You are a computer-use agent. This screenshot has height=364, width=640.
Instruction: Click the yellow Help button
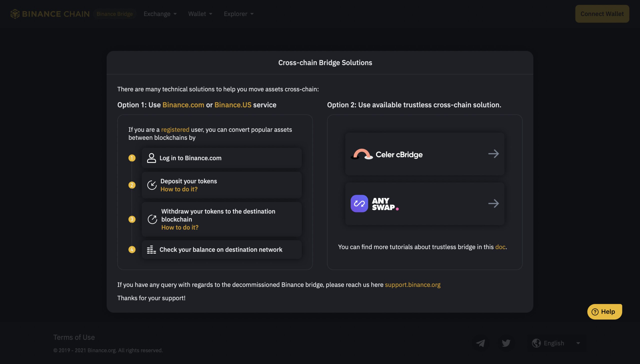click(604, 311)
